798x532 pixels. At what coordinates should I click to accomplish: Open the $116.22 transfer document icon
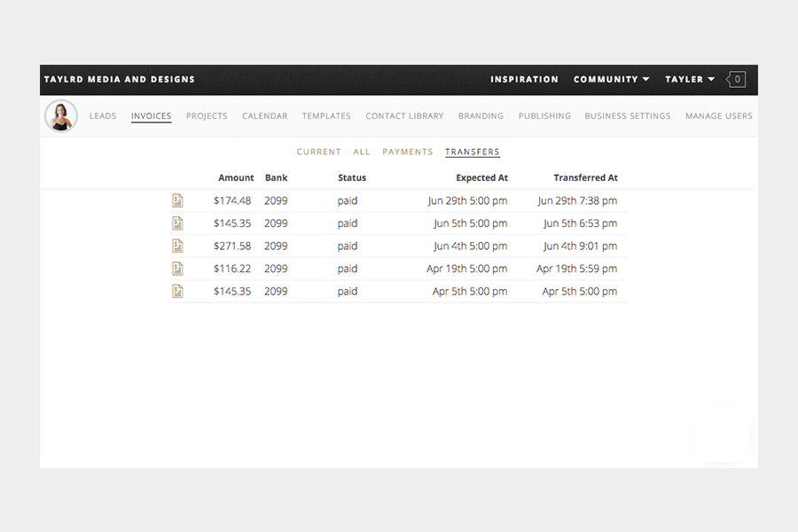[x=177, y=269]
